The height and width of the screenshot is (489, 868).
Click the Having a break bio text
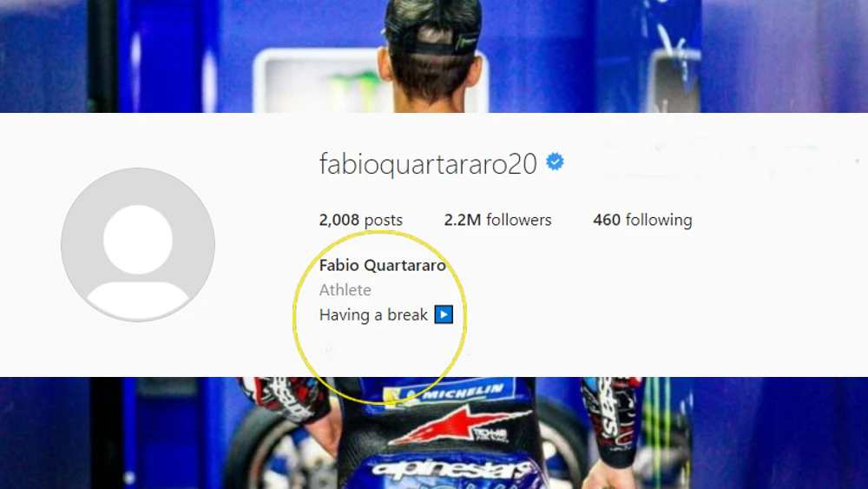click(373, 314)
